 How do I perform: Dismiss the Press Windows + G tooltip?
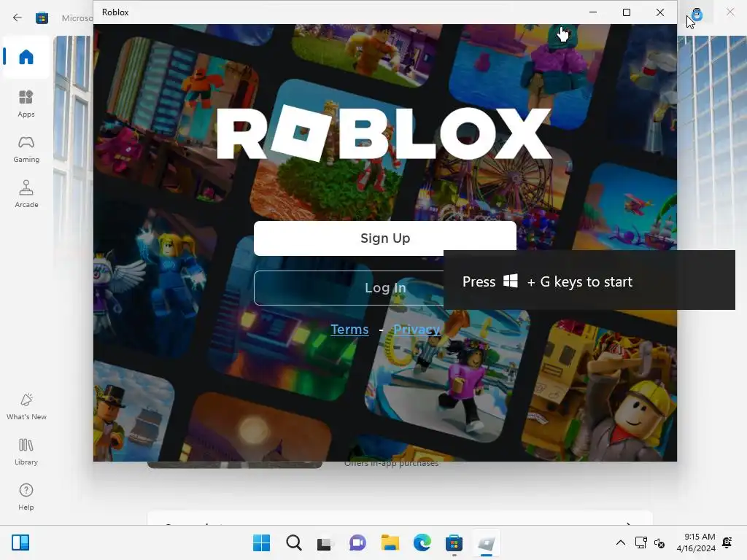pyautogui.click(x=589, y=280)
